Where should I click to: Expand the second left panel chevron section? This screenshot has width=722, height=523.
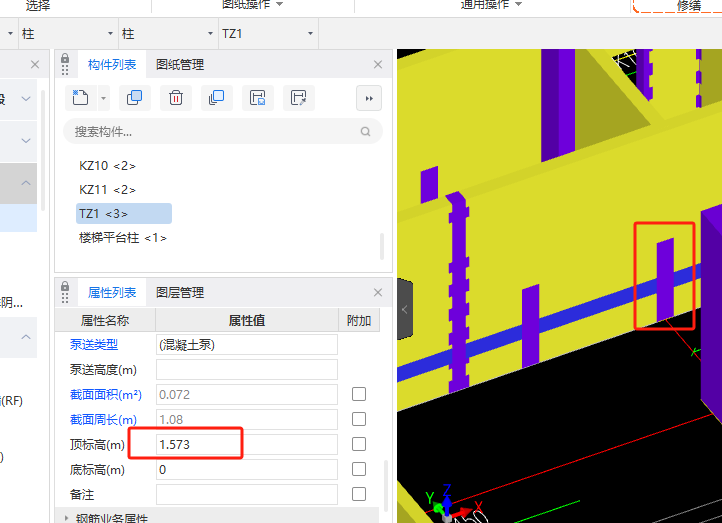pyautogui.click(x=26, y=140)
